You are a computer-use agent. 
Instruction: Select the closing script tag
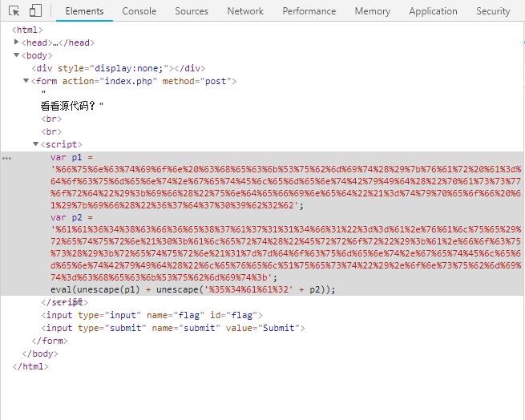65,302
